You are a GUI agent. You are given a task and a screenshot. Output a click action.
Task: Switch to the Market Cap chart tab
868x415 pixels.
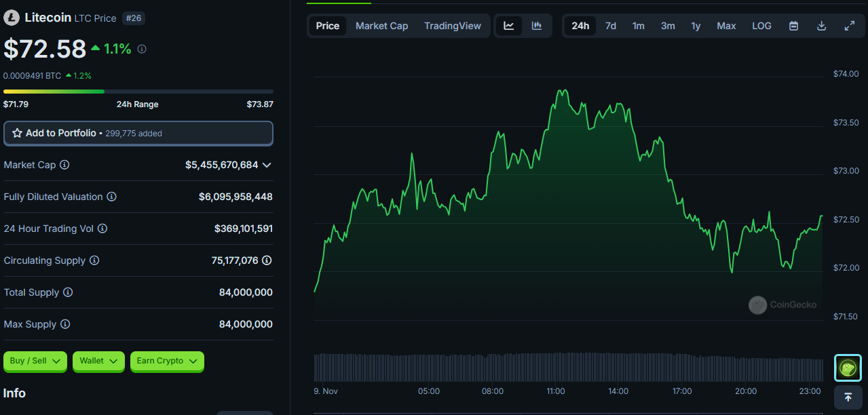(x=382, y=26)
